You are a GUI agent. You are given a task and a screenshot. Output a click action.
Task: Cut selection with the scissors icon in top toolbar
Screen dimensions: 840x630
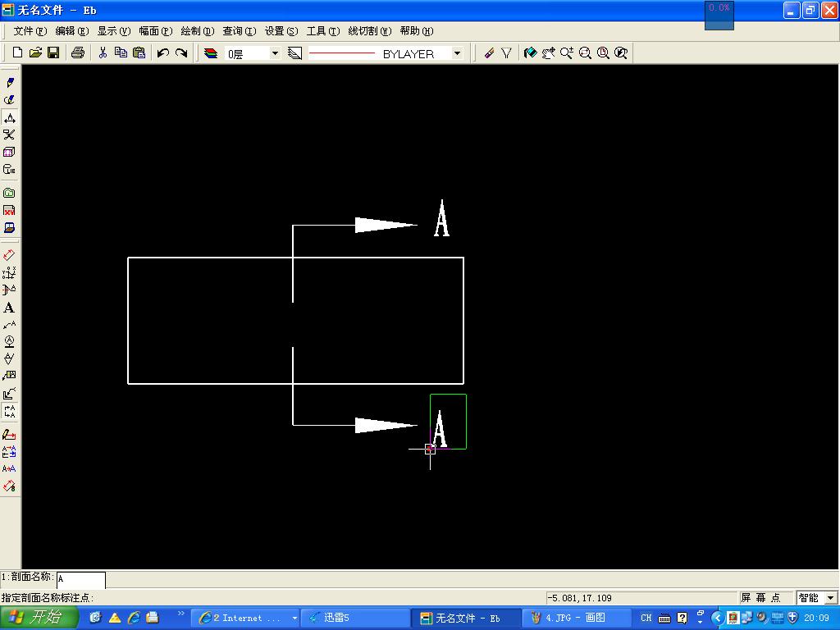coord(103,52)
